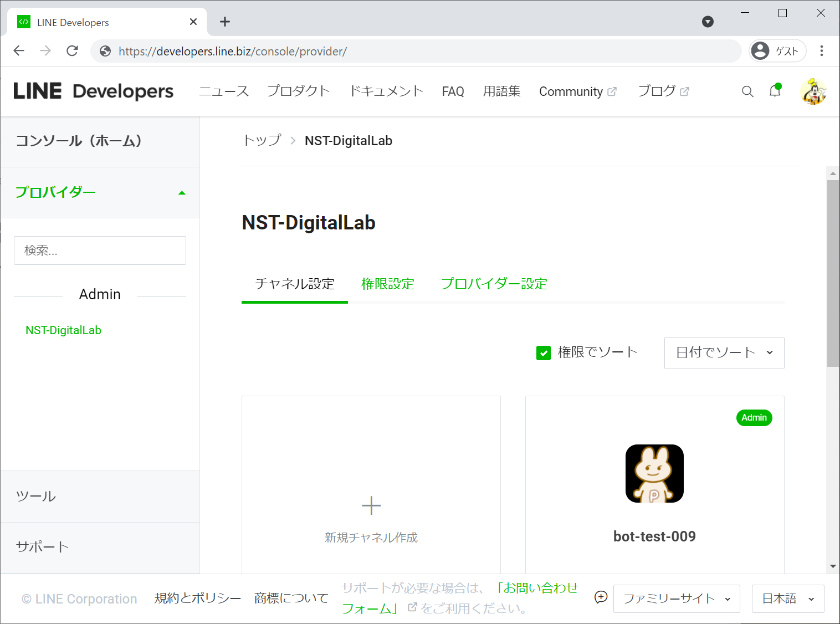Switch to the 権限設定 tab
The width and height of the screenshot is (840, 624).
pyautogui.click(x=388, y=284)
